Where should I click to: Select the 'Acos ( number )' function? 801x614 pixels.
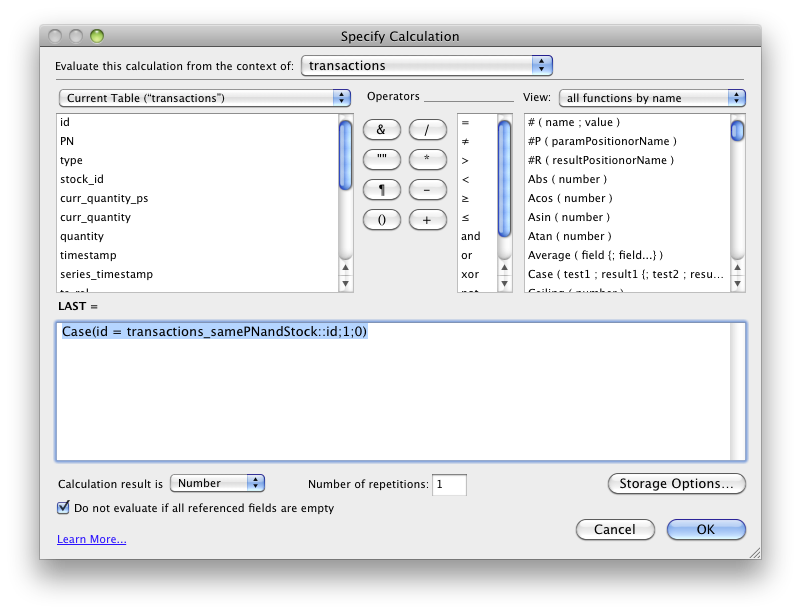point(627,198)
